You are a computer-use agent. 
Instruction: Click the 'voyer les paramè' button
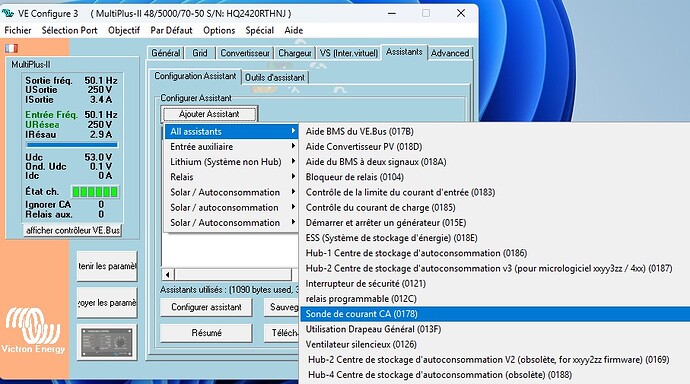point(107,303)
